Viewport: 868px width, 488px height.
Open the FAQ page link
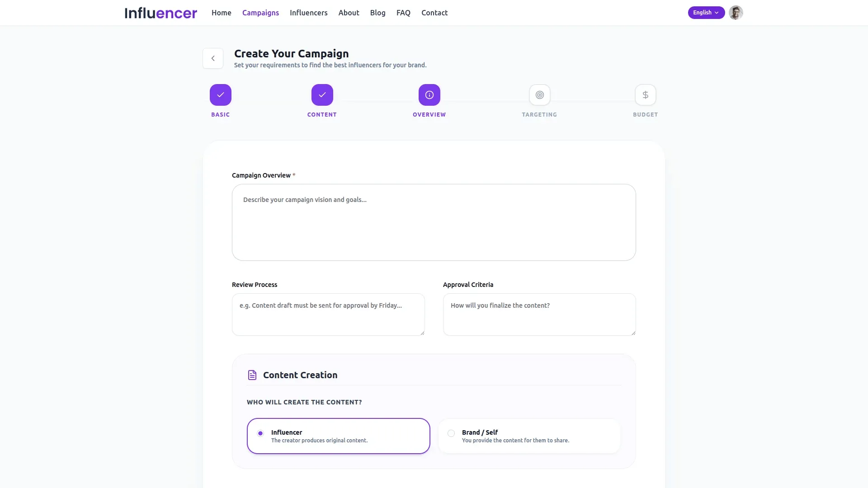[x=403, y=13]
